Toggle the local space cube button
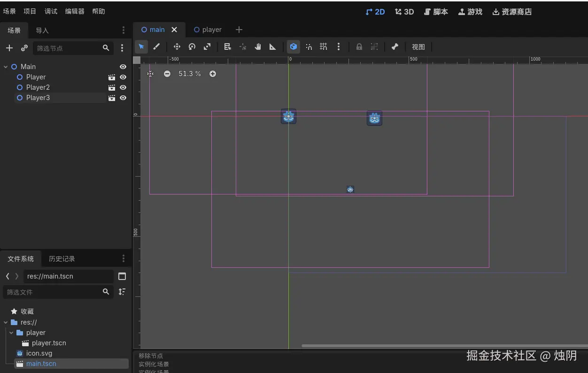 coord(294,47)
